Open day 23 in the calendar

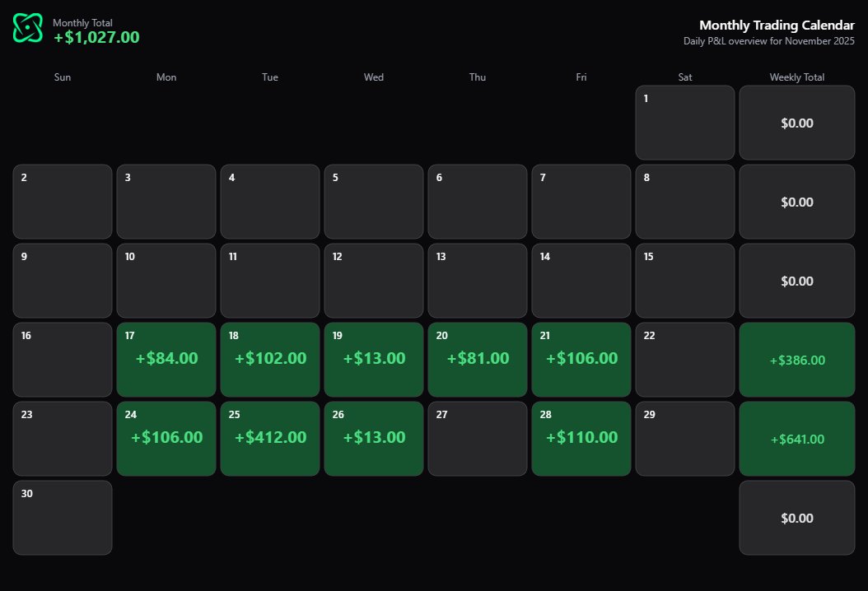63,439
